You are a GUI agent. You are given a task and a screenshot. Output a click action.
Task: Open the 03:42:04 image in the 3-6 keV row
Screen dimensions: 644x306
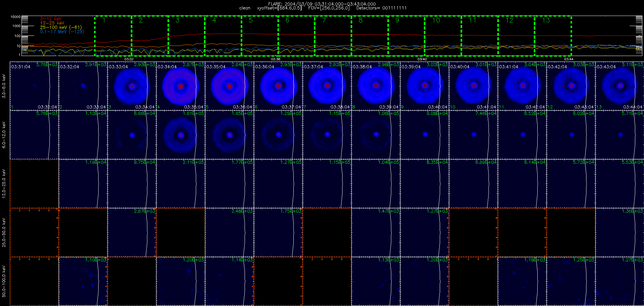click(x=571, y=86)
